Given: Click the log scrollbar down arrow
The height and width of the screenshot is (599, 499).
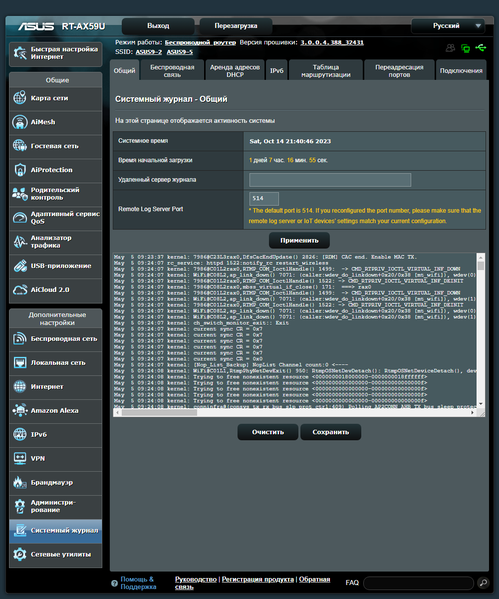Looking at the screenshot, I should tap(481, 403).
